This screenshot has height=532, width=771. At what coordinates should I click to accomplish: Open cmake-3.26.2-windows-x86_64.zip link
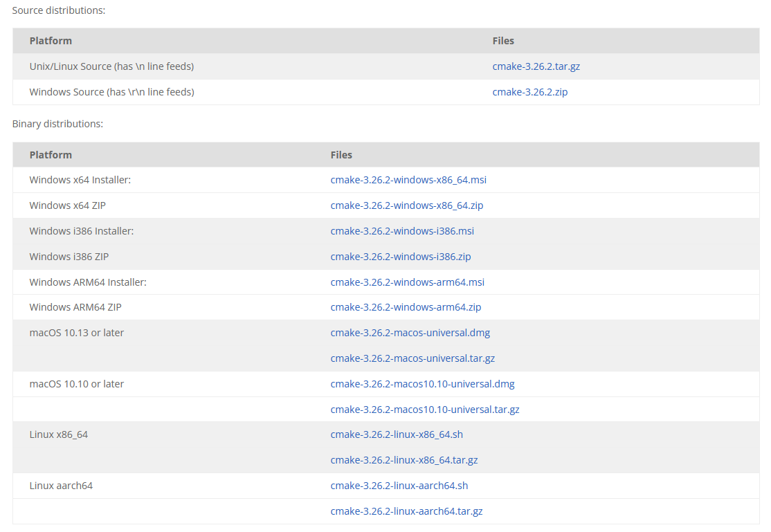coord(407,205)
